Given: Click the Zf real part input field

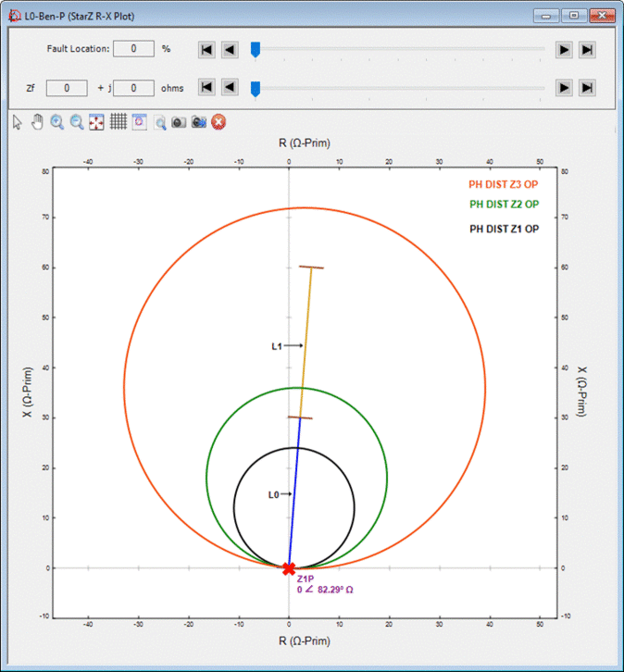Looking at the screenshot, I should (67, 88).
